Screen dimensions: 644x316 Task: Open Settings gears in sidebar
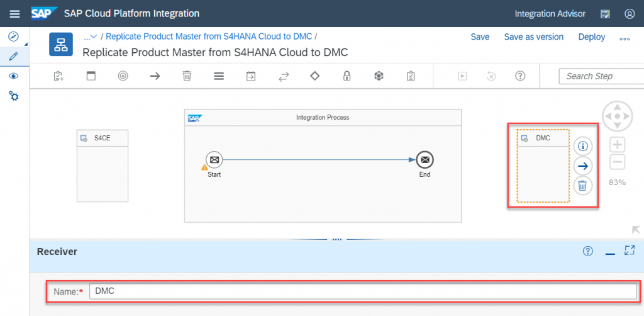(x=14, y=96)
